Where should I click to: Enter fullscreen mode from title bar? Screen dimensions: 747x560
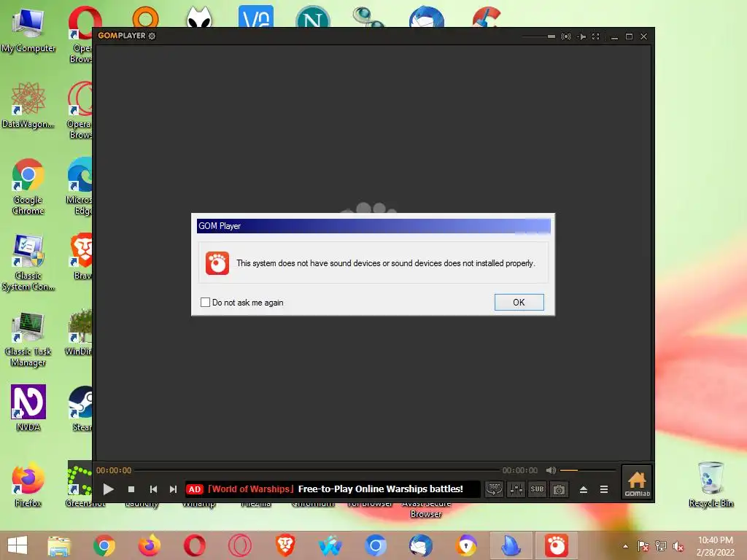(595, 36)
